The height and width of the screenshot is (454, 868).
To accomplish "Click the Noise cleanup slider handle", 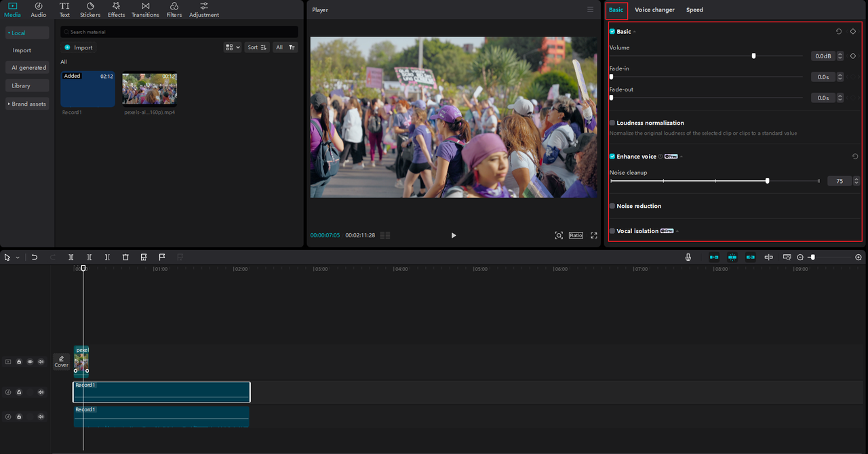I will (767, 181).
